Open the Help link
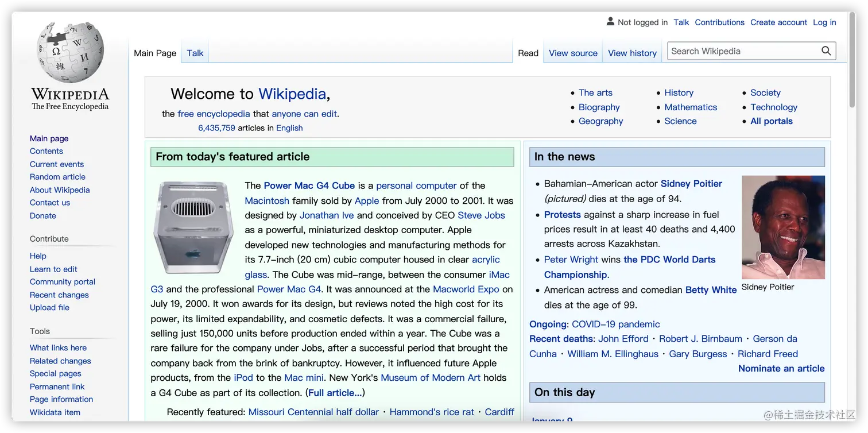The height and width of the screenshot is (433, 868). click(38, 256)
